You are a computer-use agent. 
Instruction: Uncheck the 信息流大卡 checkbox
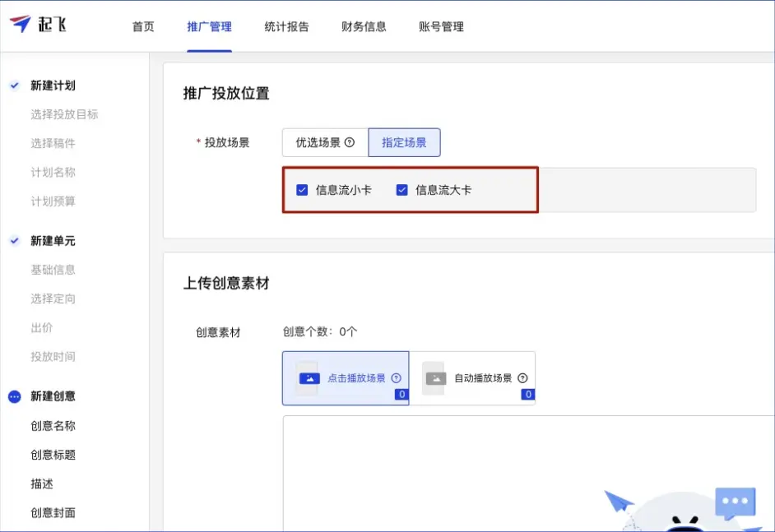pos(402,190)
